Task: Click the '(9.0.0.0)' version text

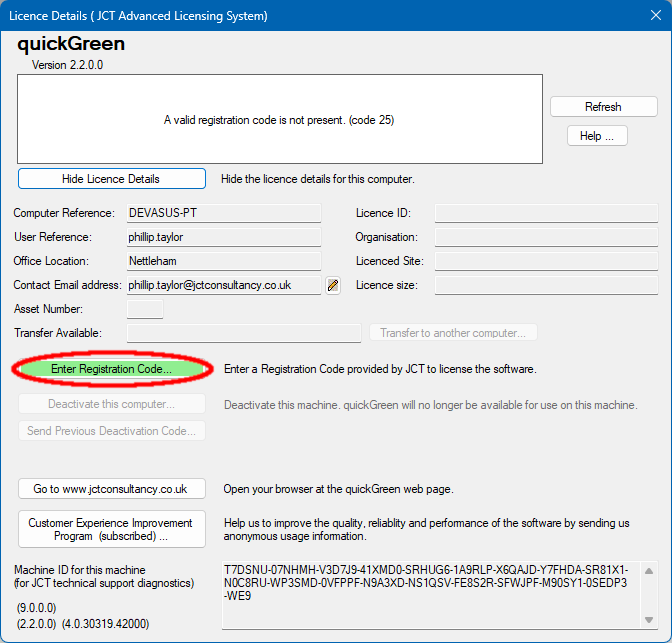Action: pos(36,608)
